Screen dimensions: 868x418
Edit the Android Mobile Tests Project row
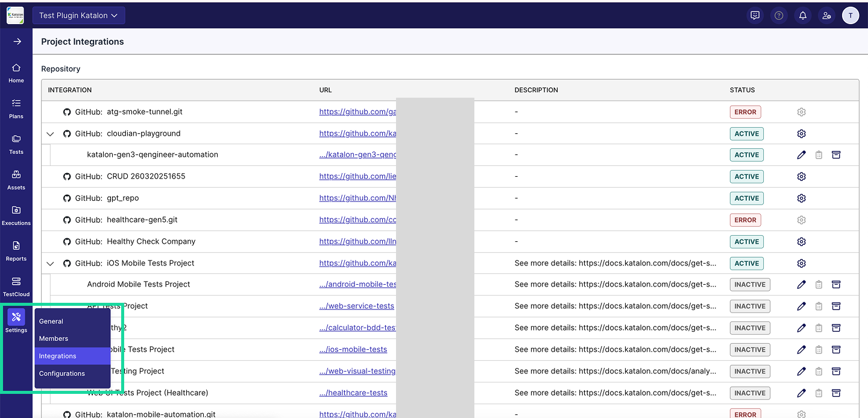[x=801, y=285]
